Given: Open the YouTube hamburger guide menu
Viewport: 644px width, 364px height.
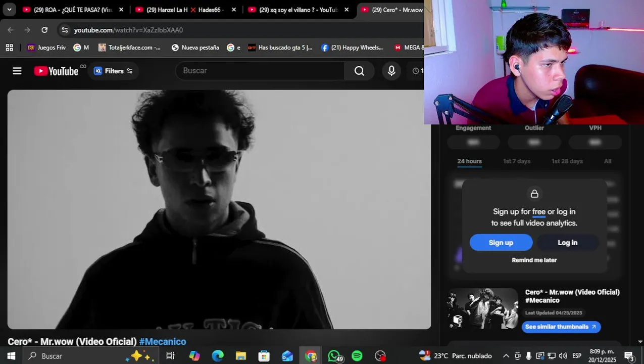Looking at the screenshot, I should 17,71.
